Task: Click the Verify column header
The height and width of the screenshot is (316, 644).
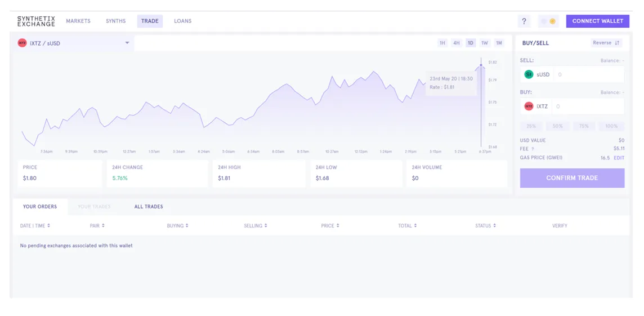Action: tap(560, 226)
